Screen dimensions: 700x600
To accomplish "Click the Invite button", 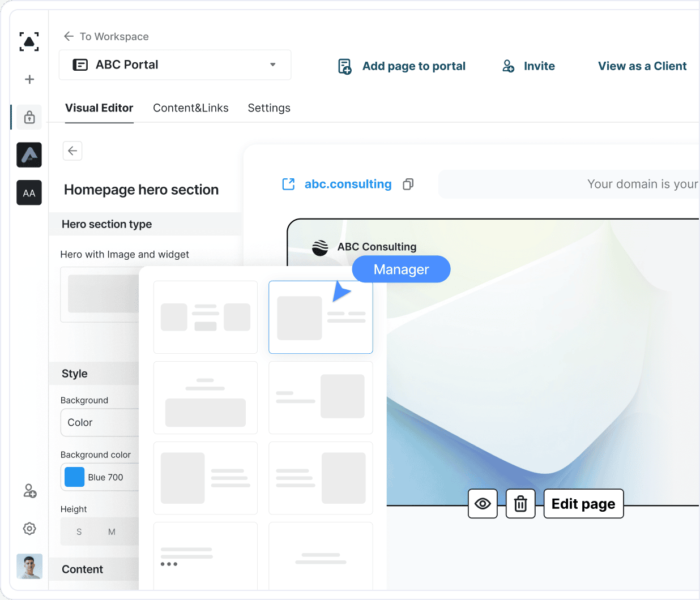I will click(x=539, y=66).
